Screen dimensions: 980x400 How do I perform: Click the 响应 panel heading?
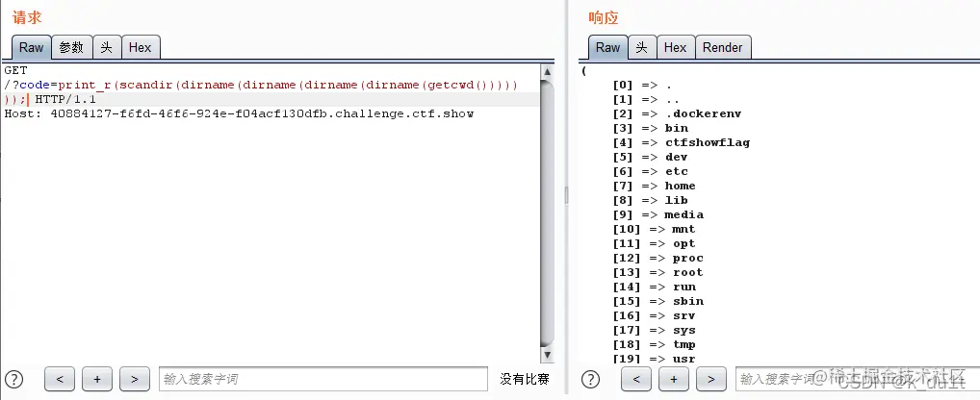click(604, 17)
